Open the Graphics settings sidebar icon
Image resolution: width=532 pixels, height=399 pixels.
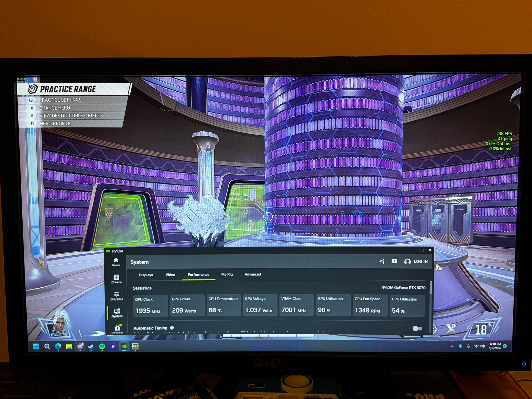117,296
